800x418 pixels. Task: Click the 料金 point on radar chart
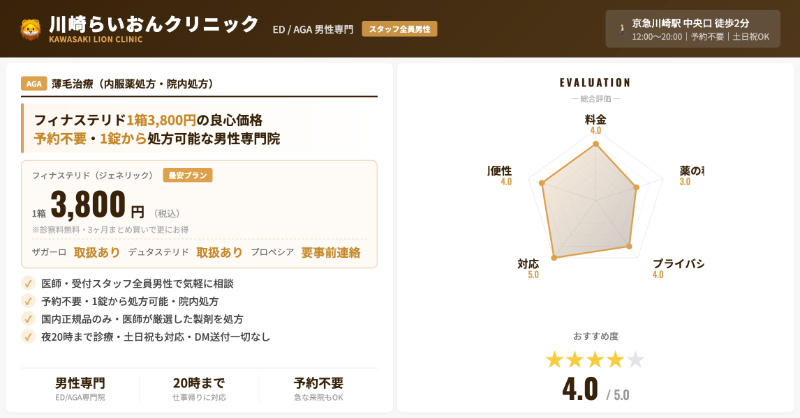[596, 144]
